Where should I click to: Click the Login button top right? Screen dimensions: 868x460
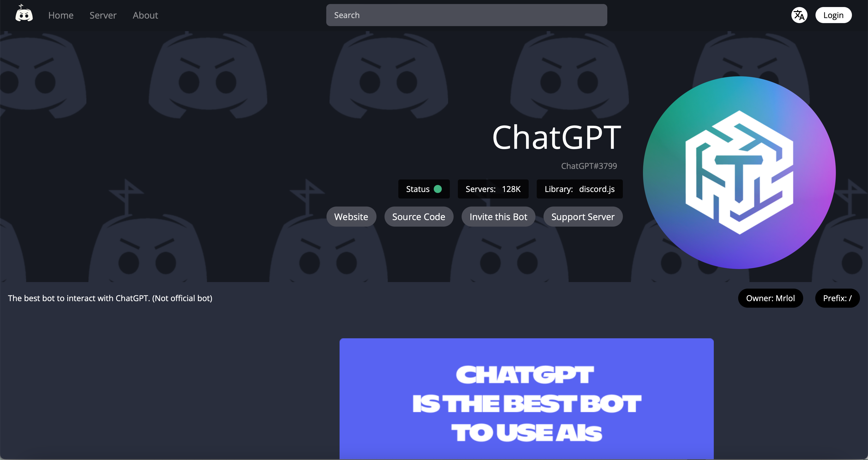click(834, 15)
